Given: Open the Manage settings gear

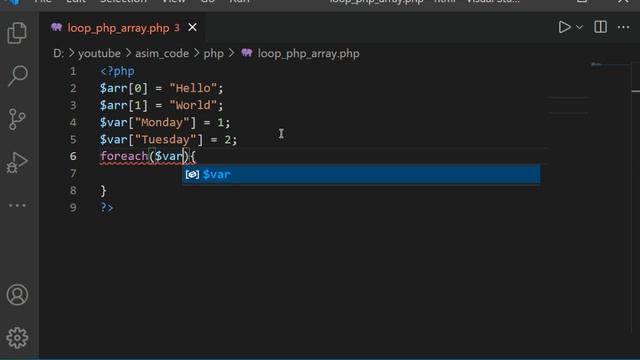Looking at the screenshot, I should click(x=17, y=338).
